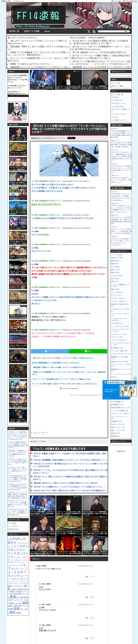This screenshot has height=644, width=138.
Task: Open スレッド一覧 in sidebar
Action: (115, 83)
